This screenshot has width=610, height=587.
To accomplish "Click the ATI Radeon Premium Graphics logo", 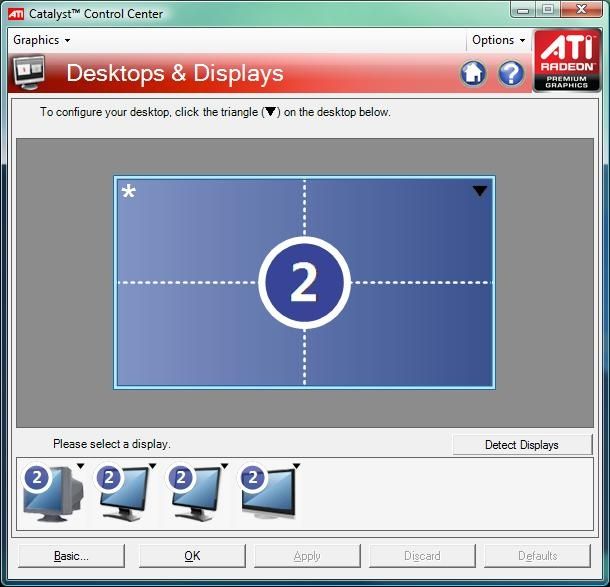I will tap(567, 60).
